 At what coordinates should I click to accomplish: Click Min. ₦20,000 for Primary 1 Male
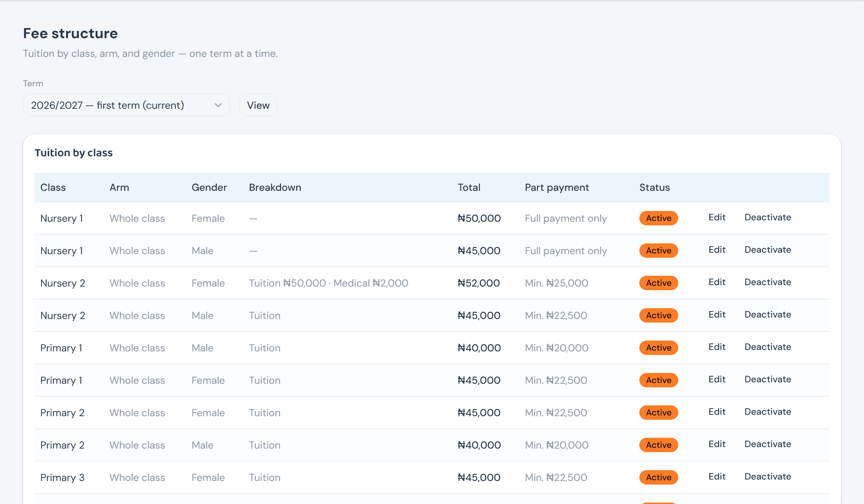(x=557, y=348)
